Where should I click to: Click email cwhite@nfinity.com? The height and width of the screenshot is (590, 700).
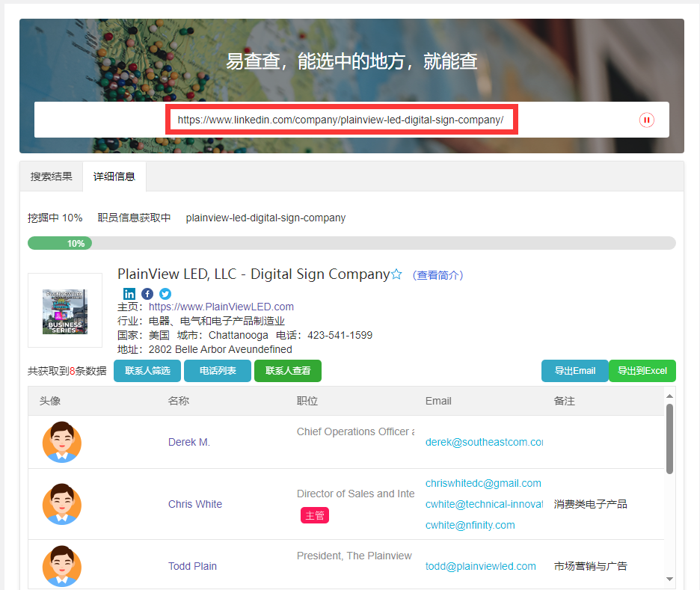coord(470,525)
